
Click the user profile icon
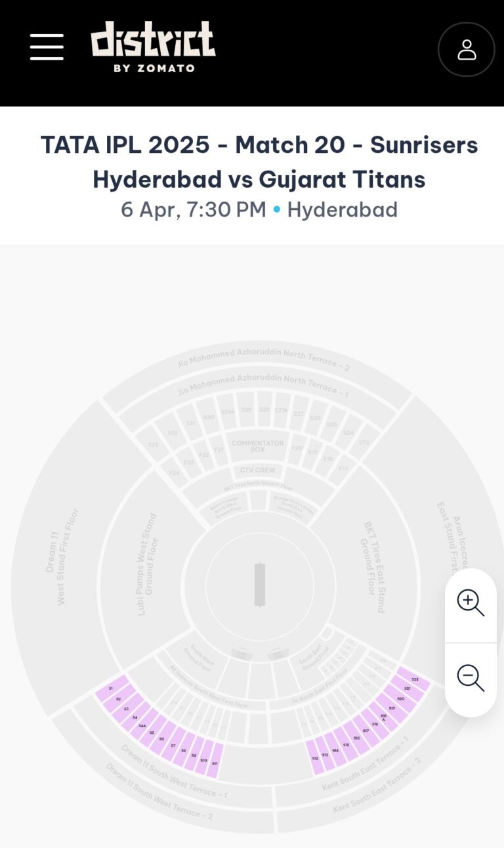(x=467, y=49)
